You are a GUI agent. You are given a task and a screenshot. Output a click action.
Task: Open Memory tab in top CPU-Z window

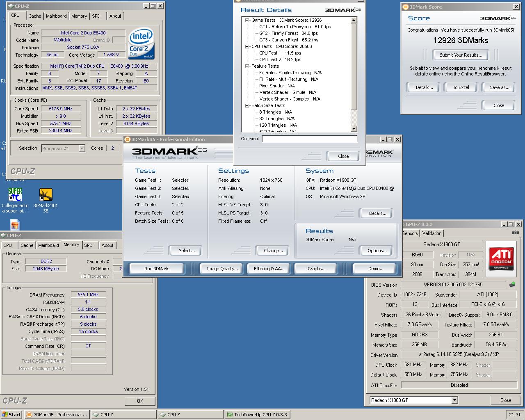tap(79, 16)
